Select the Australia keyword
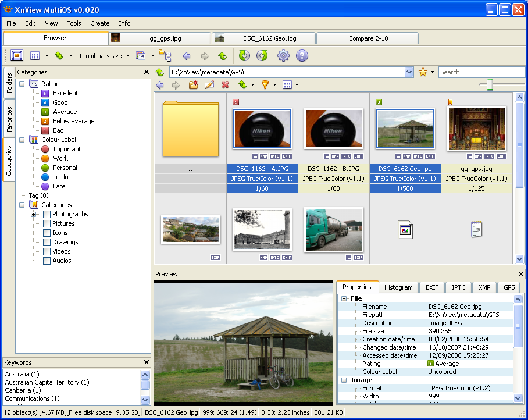528x420 pixels. (x=22, y=374)
